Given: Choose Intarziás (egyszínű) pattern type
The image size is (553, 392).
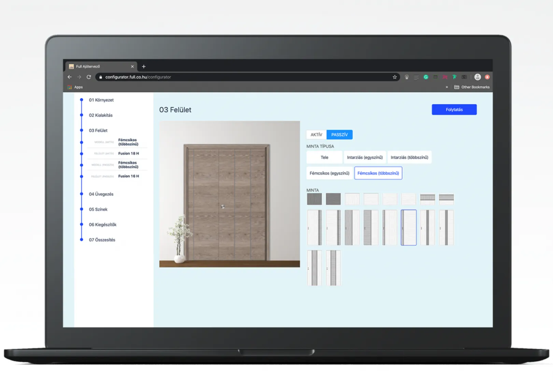Looking at the screenshot, I should [x=365, y=157].
